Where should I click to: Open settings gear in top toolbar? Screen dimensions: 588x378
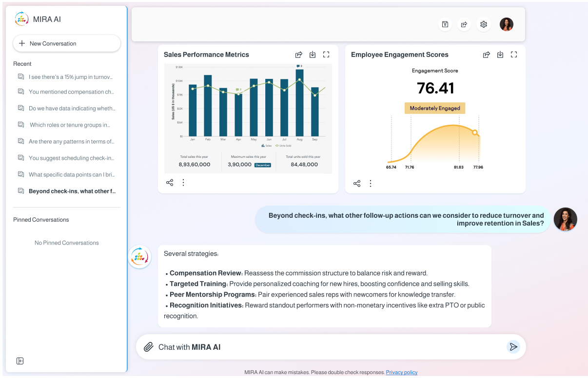pyautogui.click(x=484, y=24)
